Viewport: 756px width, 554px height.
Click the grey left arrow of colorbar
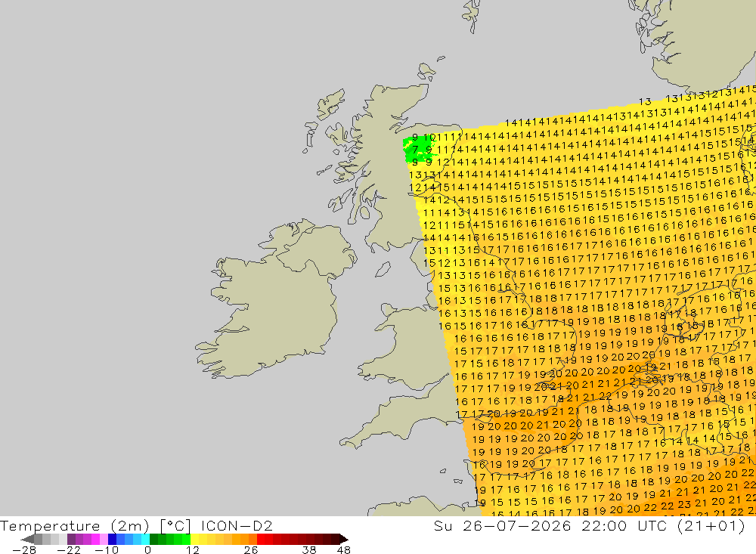click(x=27, y=539)
